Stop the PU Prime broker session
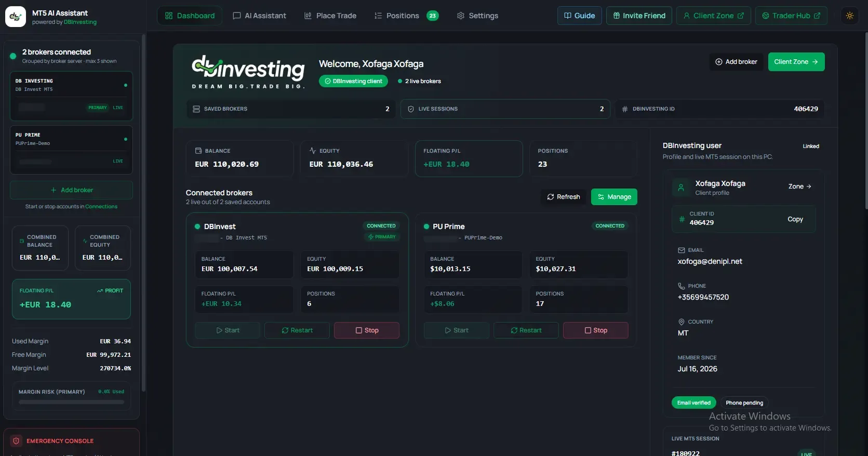This screenshot has width=868, height=456. pos(596,330)
